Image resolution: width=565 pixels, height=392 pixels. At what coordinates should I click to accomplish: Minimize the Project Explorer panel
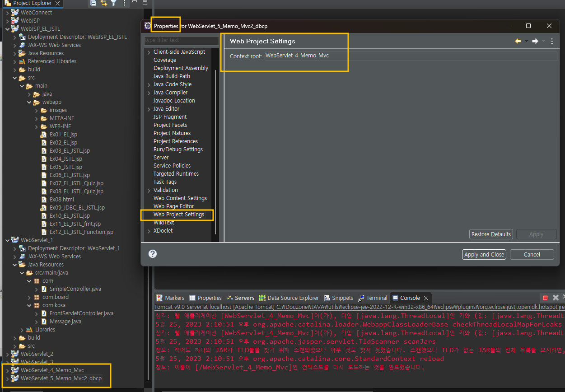click(135, 3)
